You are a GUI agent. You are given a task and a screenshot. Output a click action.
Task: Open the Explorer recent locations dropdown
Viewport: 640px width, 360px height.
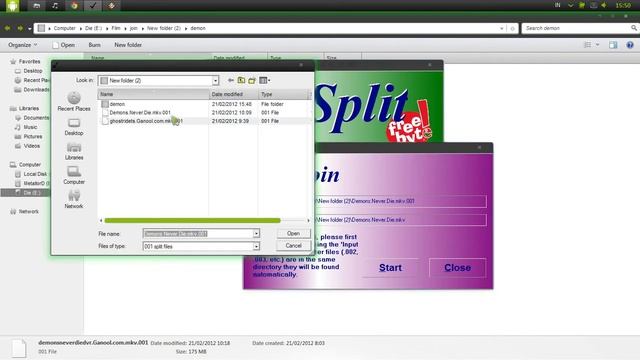click(30, 29)
